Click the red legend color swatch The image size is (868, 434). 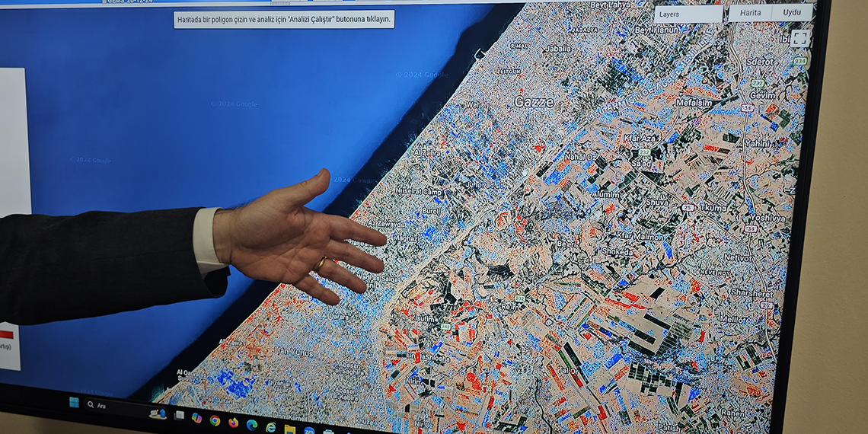tap(6, 334)
